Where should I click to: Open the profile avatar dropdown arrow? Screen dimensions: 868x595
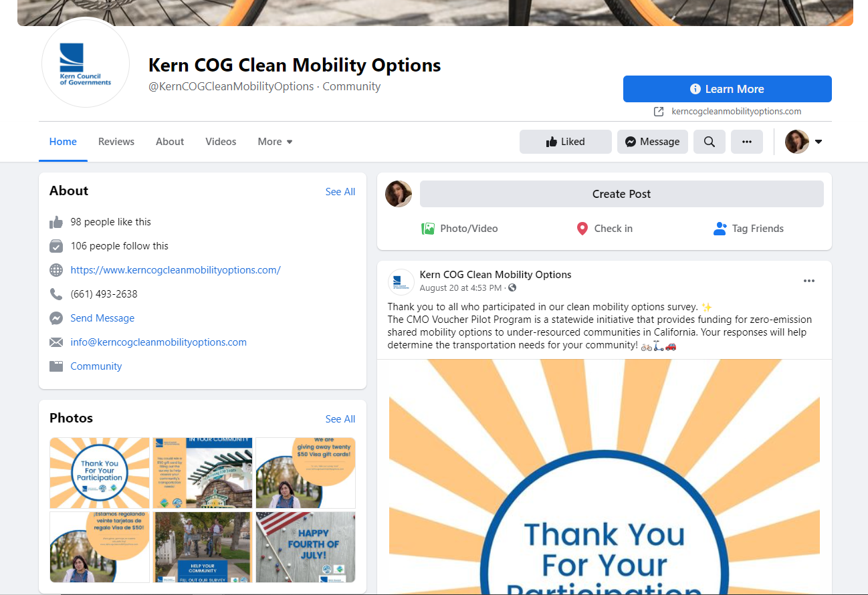(819, 142)
